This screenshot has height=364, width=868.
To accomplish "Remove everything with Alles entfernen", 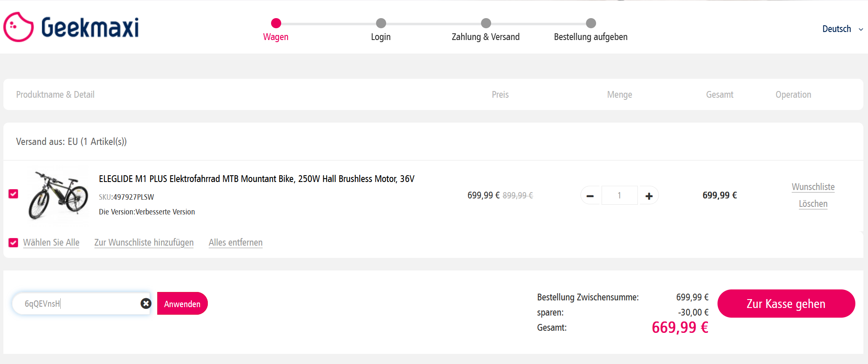I will click(236, 243).
